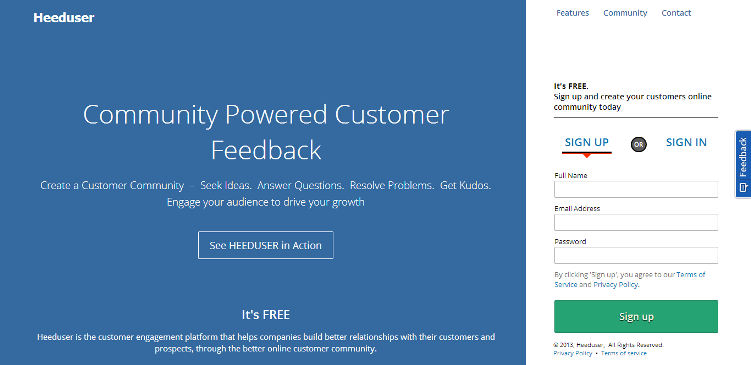Click the Feedback tab icon on right edge

pos(743,187)
